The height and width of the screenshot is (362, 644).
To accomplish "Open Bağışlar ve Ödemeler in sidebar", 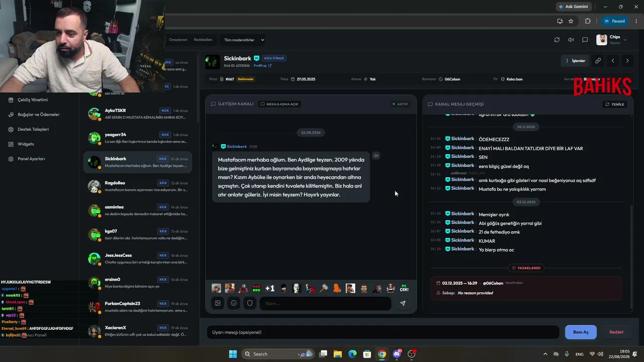I will point(39,115).
